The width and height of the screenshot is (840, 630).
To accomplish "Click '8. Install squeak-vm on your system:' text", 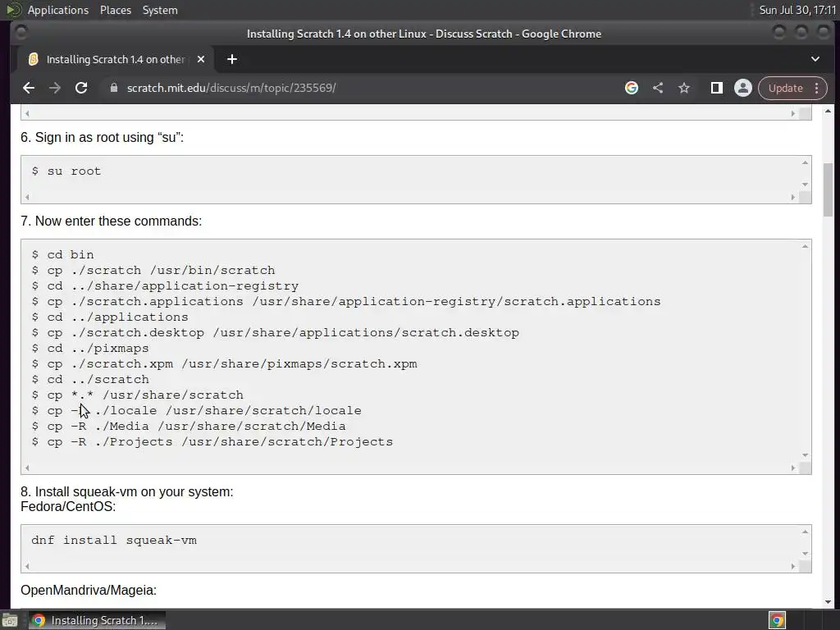I will (127, 492).
